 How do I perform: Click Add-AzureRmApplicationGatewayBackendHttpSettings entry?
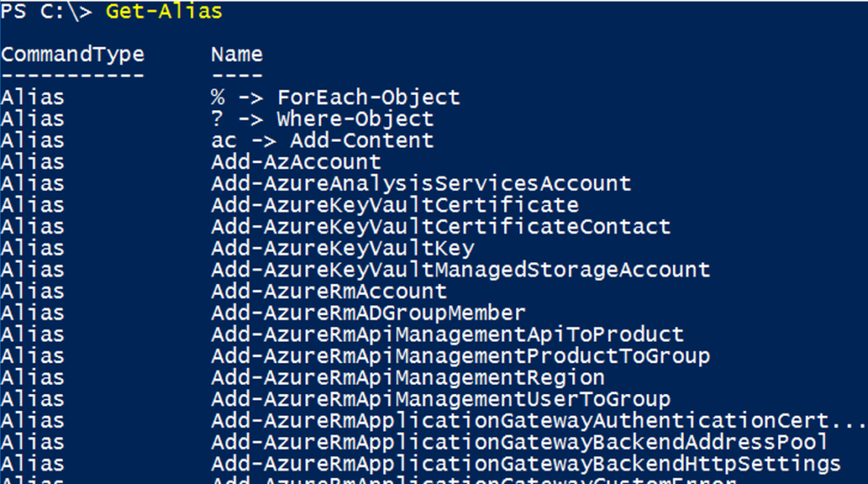[x=526, y=464]
